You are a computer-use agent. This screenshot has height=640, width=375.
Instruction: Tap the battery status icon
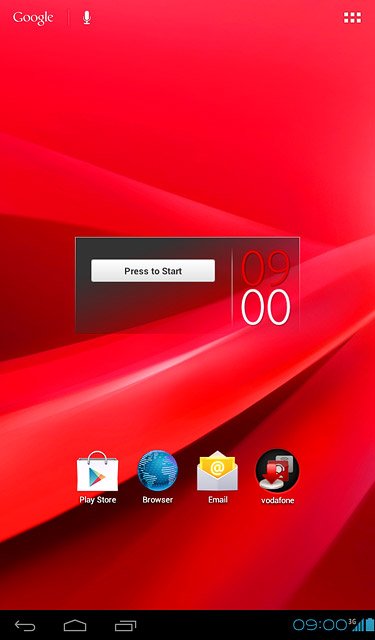tap(369, 624)
